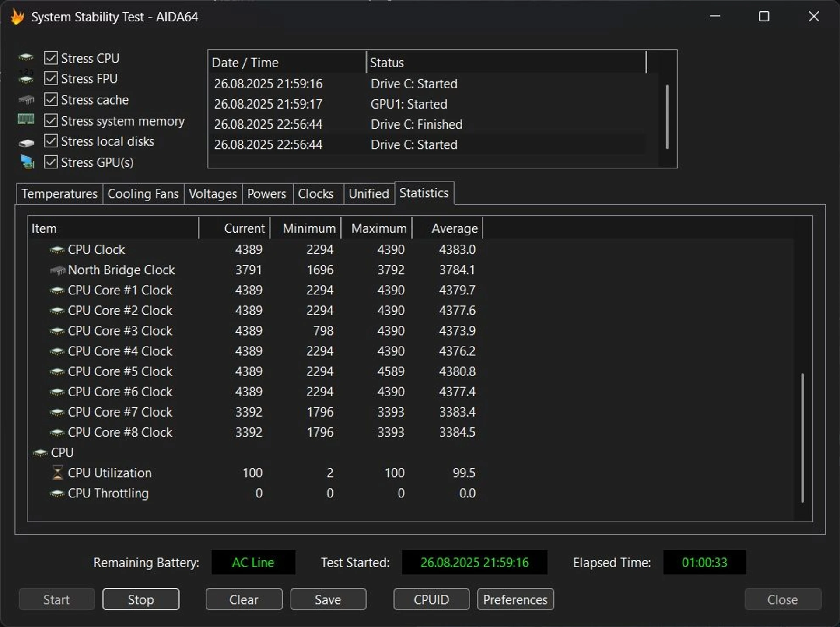The width and height of the screenshot is (840, 627).
Task: Select the Statistics tab
Action: pyautogui.click(x=424, y=193)
